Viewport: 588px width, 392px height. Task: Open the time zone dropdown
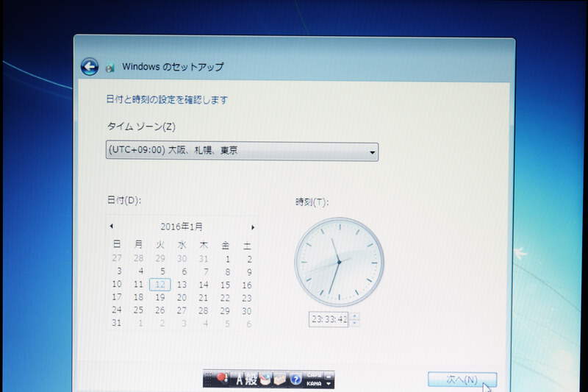(243, 152)
